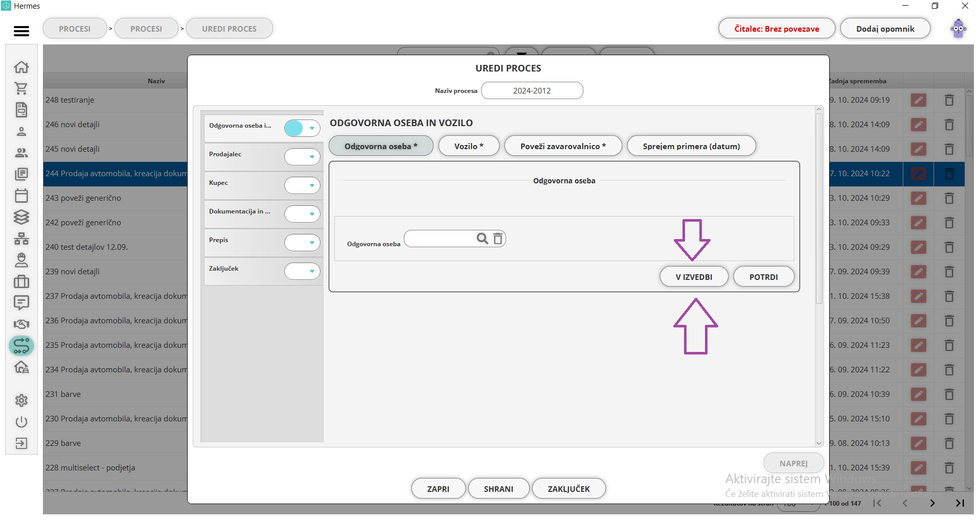This screenshot has width=980, height=522.
Task: Click SHRANI button
Action: [x=498, y=489]
